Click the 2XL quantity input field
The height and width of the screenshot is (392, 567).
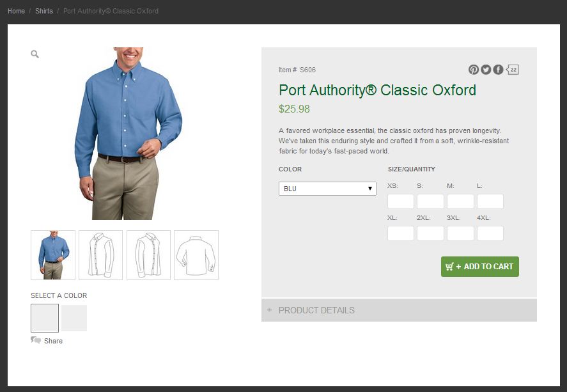pyautogui.click(x=430, y=233)
